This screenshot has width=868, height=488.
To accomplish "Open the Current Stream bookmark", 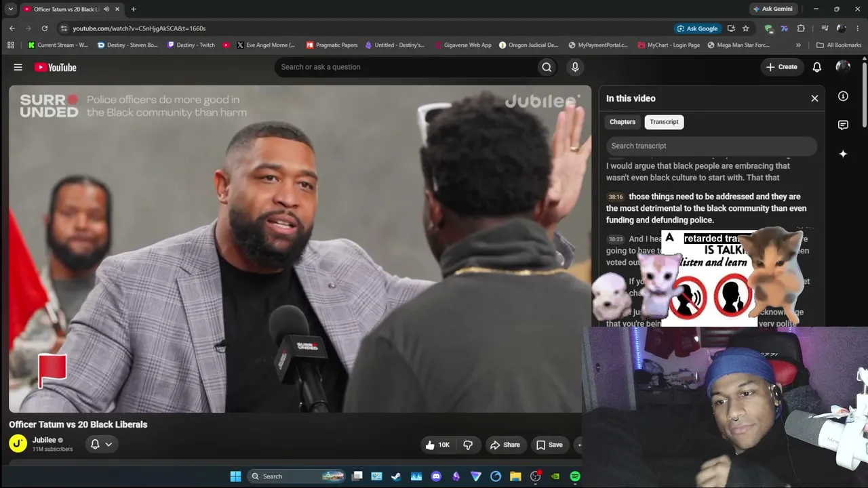I will click(58, 45).
